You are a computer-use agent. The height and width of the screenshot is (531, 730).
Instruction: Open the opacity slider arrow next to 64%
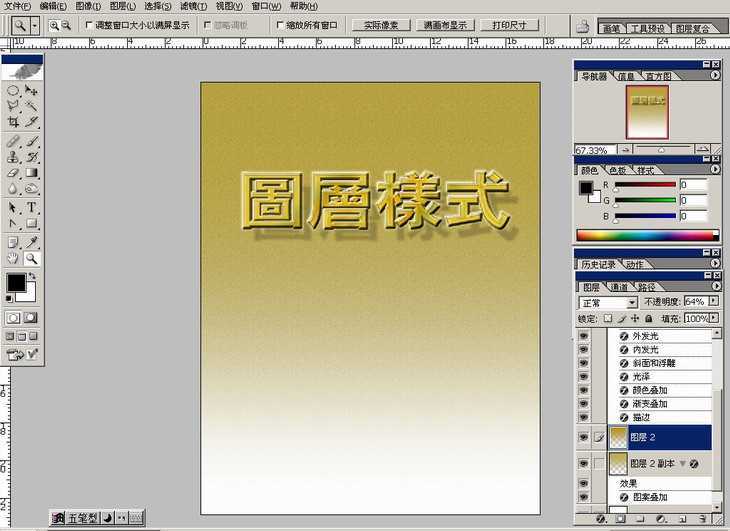714,302
